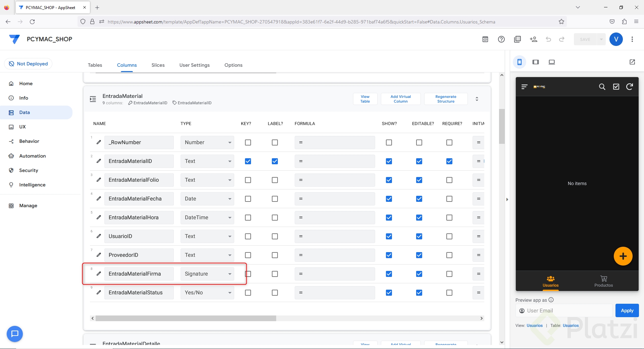
Task: Uncheck KEY checkbox for EntradaMaterialID
Action: [248, 161]
